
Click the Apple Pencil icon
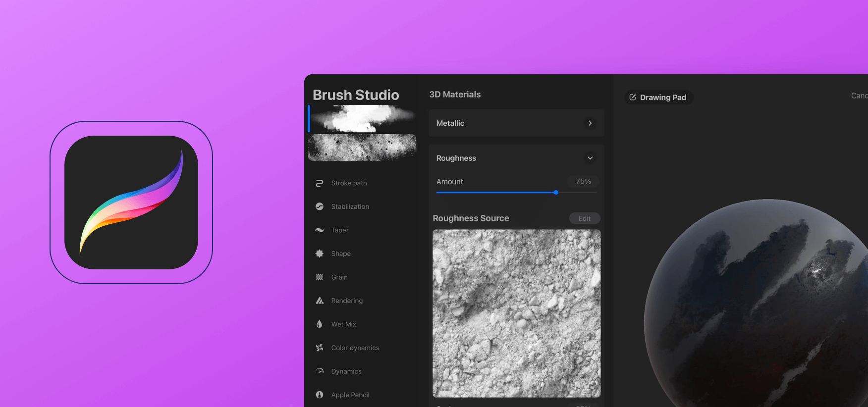point(320,395)
